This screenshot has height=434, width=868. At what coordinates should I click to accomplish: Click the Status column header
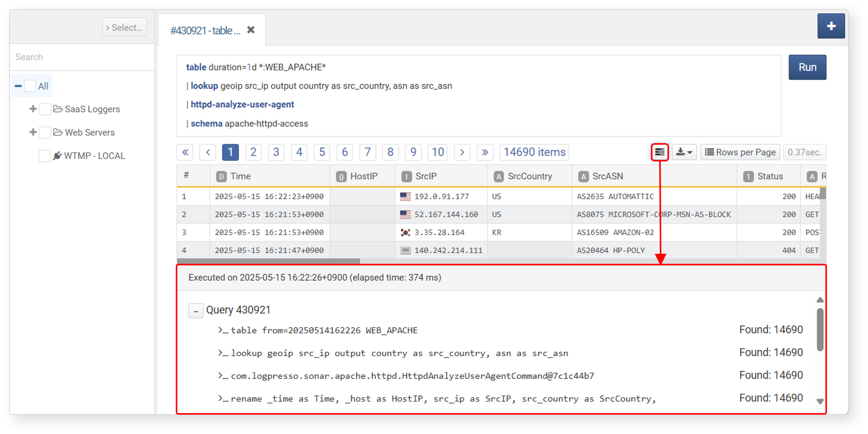tap(769, 176)
